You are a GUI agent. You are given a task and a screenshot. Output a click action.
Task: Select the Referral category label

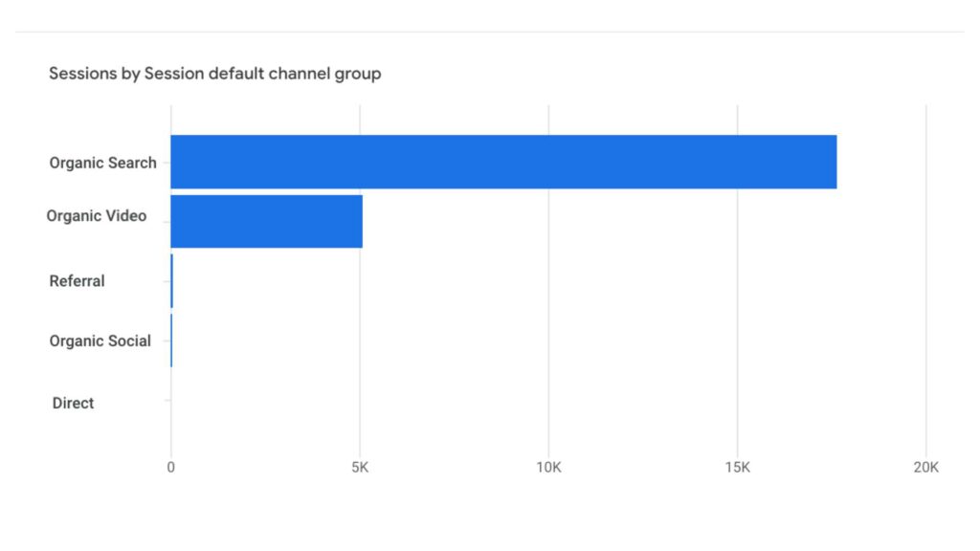[x=77, y=281]
